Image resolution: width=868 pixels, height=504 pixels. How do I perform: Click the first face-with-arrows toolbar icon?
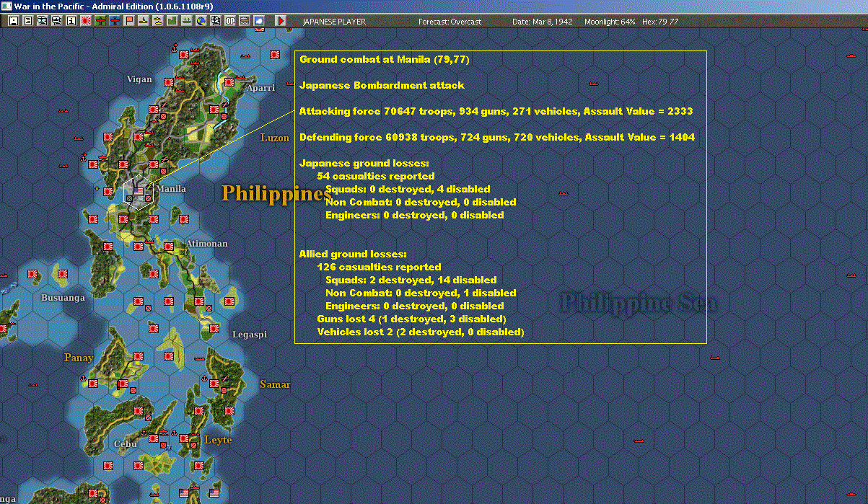[x=42, y=21]
